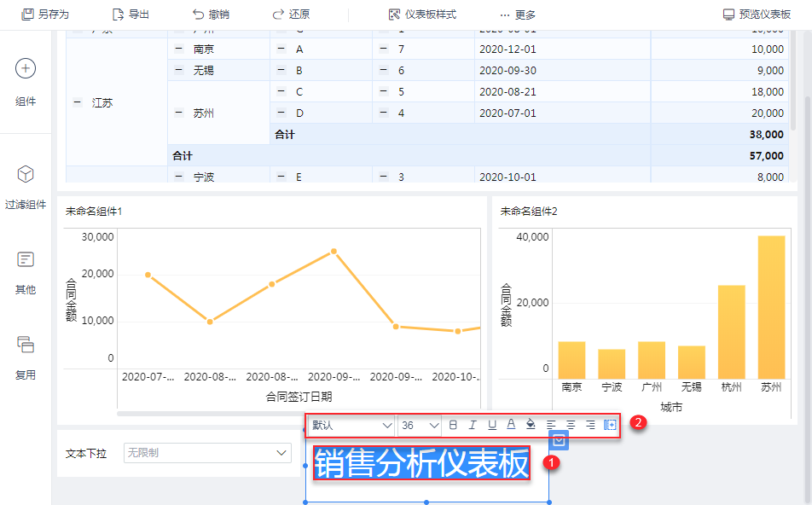
Task: Collapse the 宁波 city row
Action: [178, 177]
